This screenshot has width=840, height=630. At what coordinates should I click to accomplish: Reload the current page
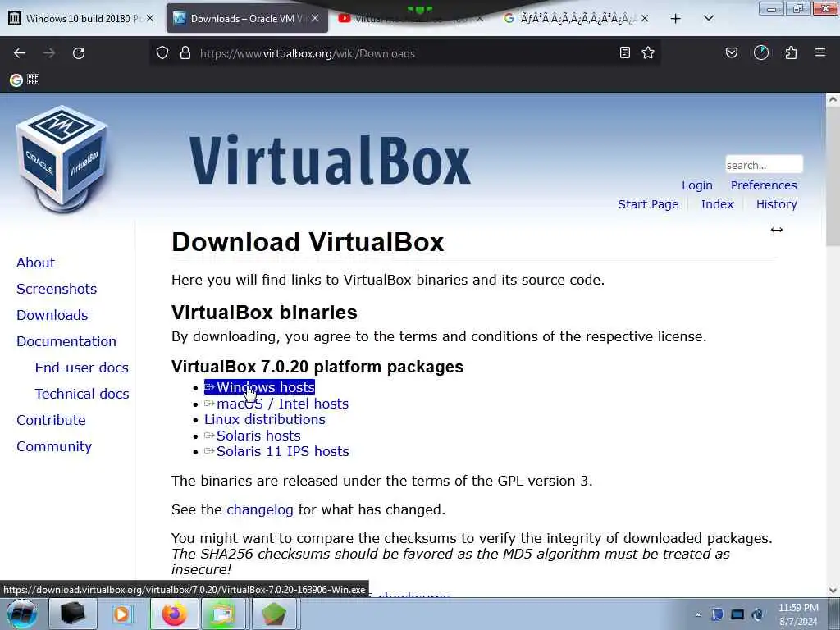(79, 53)
